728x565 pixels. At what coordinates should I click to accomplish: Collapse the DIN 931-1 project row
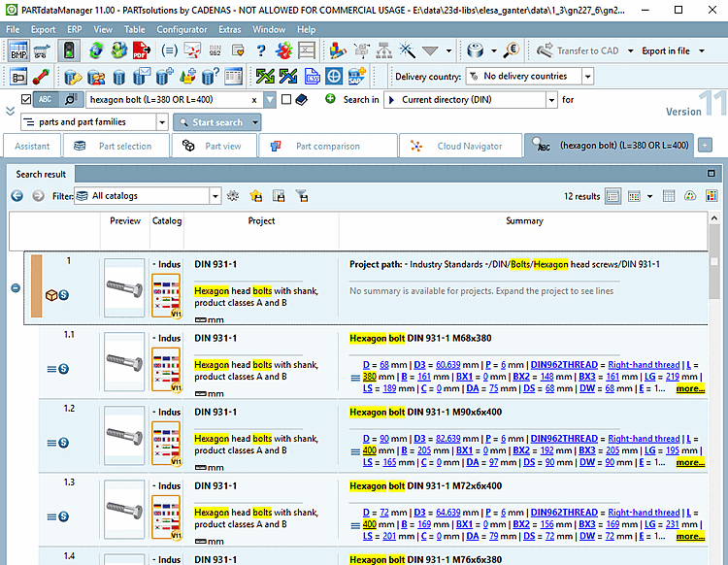15,288
